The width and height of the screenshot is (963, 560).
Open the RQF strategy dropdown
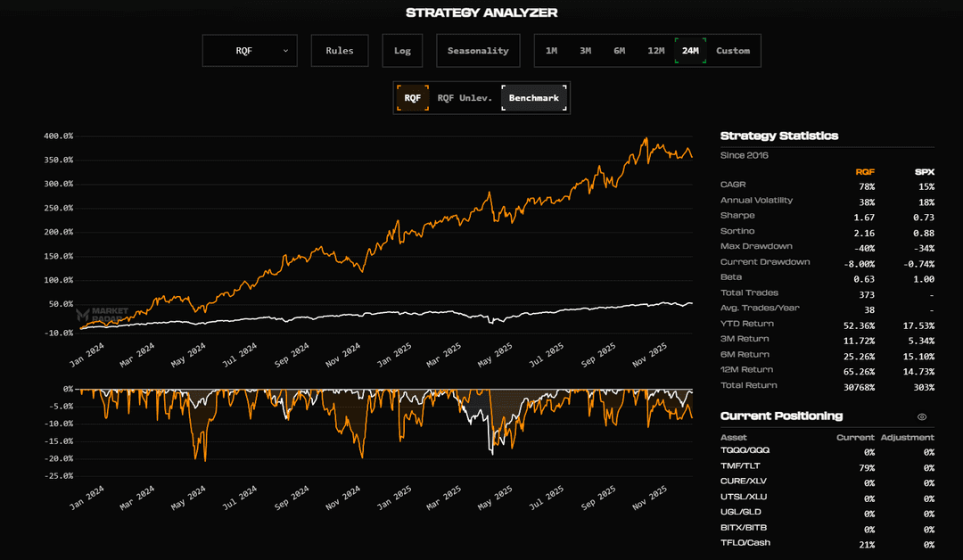click(x=250, y=51)
